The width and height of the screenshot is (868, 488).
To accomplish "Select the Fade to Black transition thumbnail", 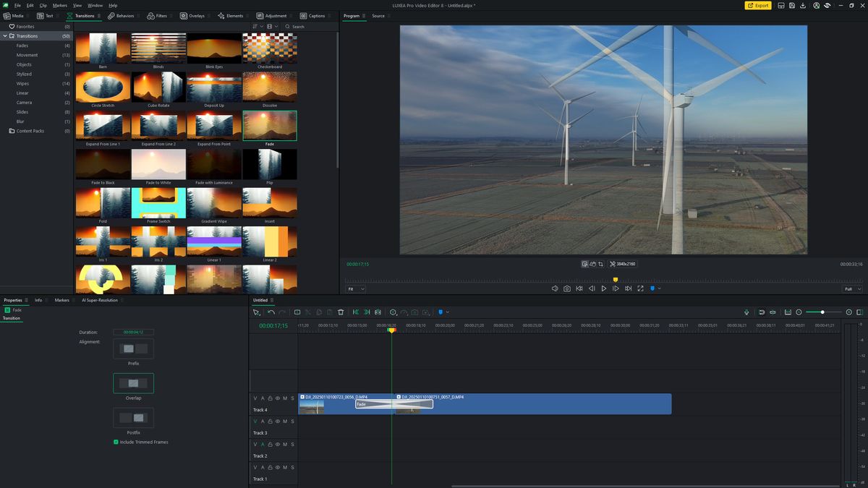I will [x=102, y=163].
